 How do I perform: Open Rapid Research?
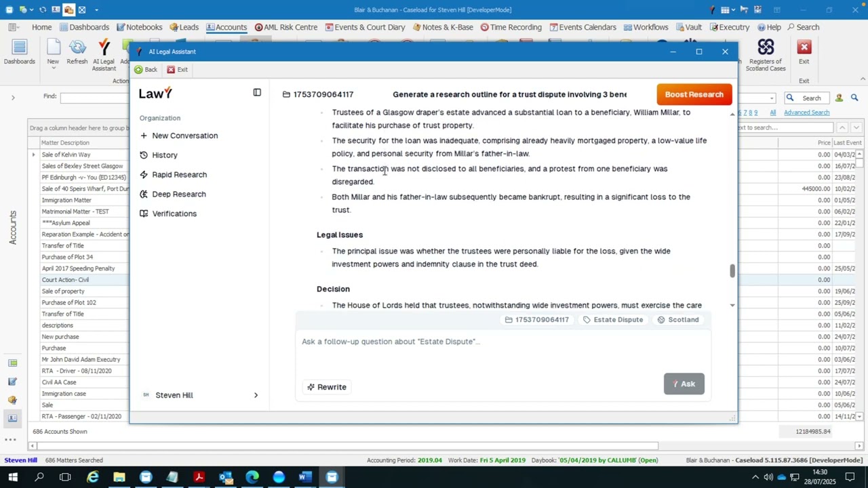173,175
